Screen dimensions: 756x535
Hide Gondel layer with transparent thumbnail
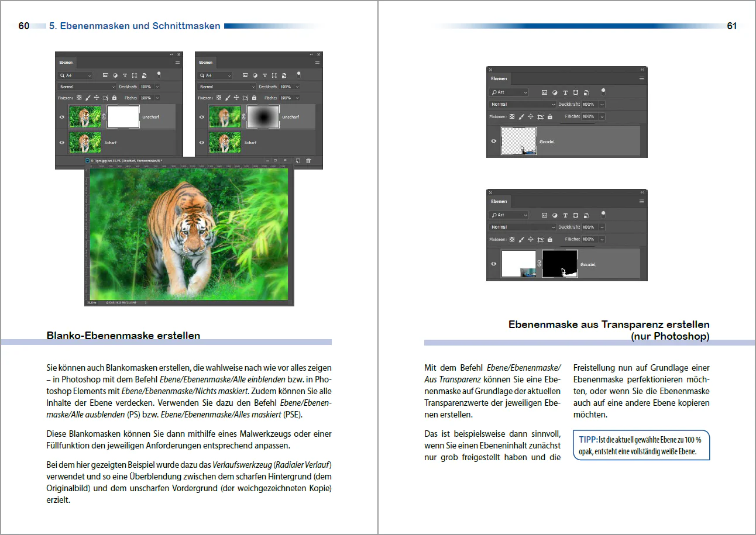pyautogui.click(x=494, y=141)
